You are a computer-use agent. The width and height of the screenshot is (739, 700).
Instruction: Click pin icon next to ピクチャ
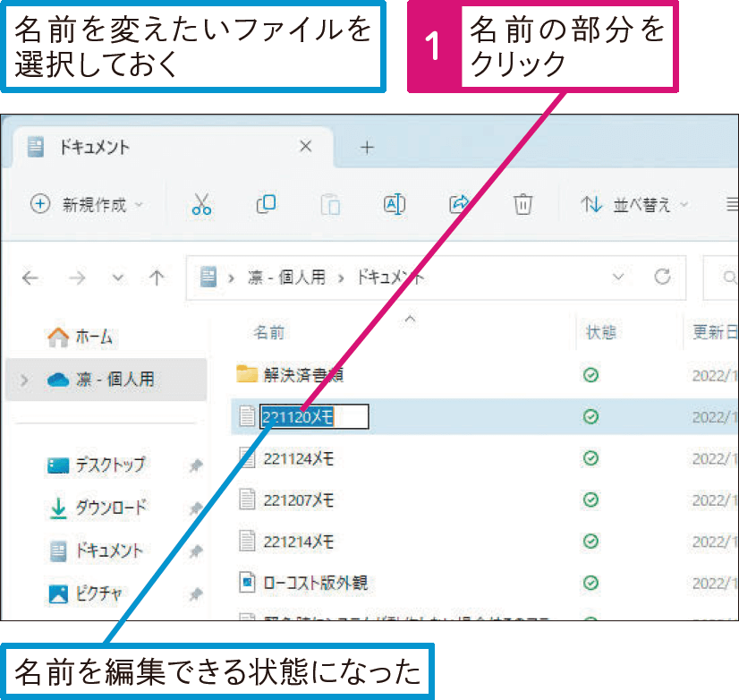(196, 593)
